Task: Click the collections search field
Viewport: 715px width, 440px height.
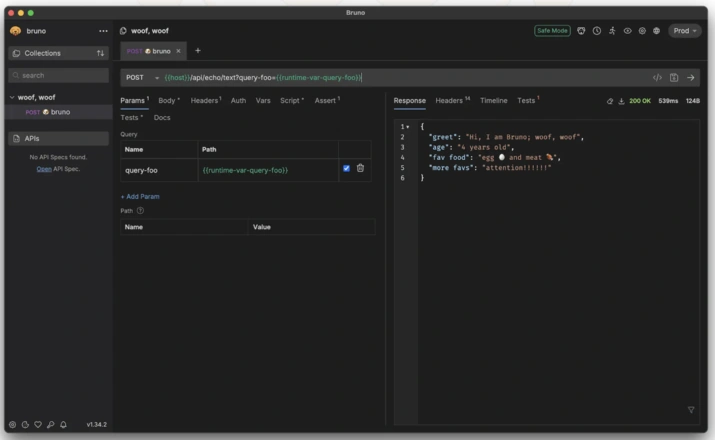Action: 58,76
